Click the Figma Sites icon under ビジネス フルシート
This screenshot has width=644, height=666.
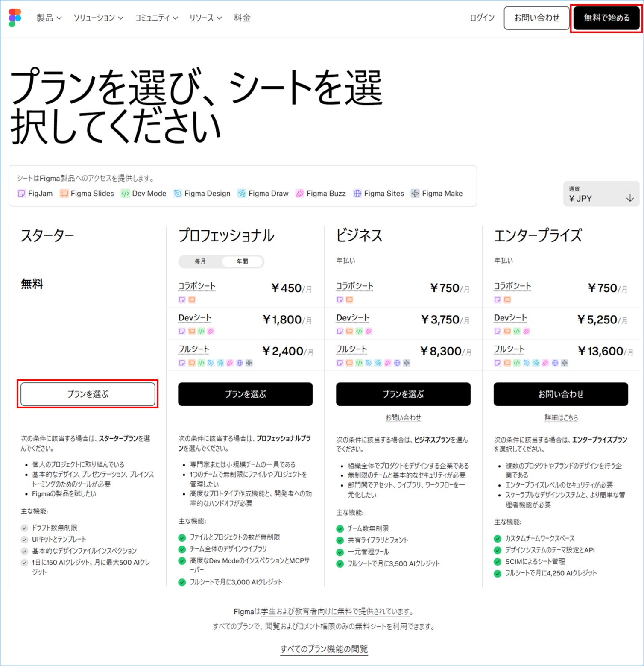(397, 363)
